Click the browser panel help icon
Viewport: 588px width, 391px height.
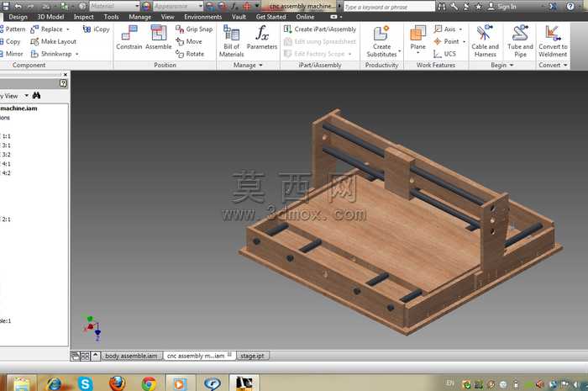(x=63, y=83)
